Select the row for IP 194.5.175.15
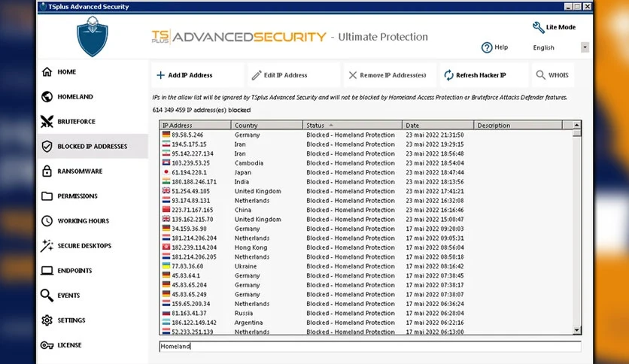The height and width of the screenshot is (364, 629). click(366, 144)
